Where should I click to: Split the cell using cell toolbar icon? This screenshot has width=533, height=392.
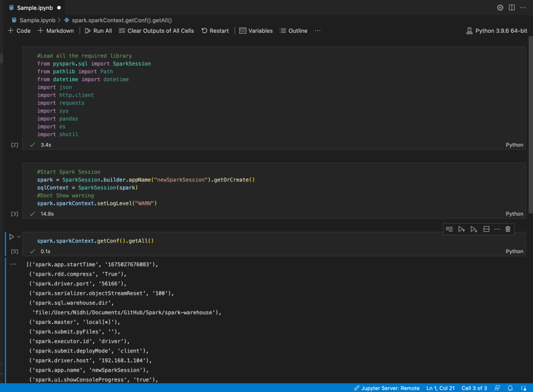point(486,229)
